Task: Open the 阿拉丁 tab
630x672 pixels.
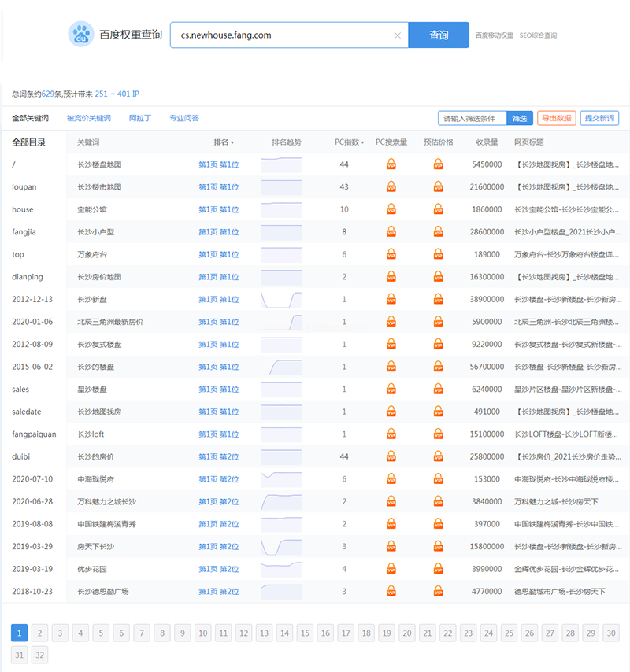Action: pos(140,119)
